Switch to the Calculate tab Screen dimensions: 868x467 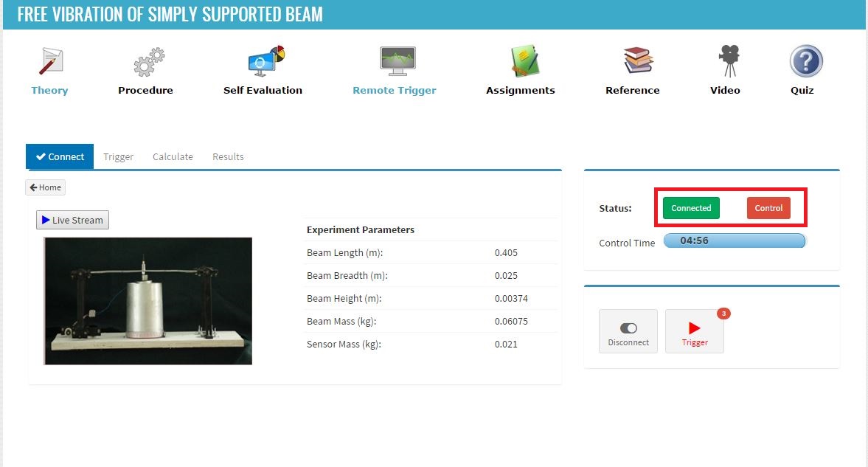(x=173, y=157)
